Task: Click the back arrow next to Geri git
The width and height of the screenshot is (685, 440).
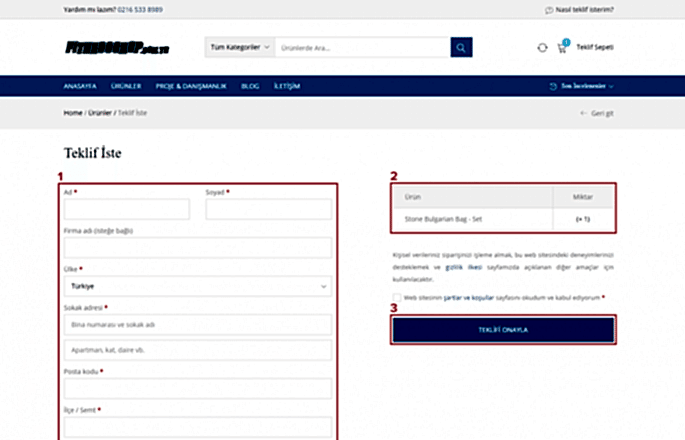Action: coord(584,113)
